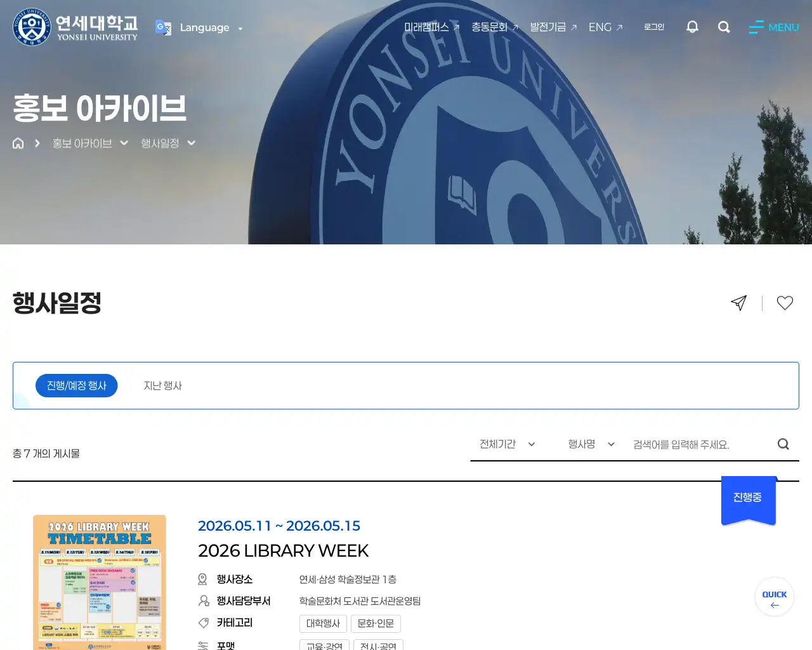This screenshot has height=650, width=812.
Task: Click the date range 2026.05.11 ~ 2026.05.15
Action: coord(279,526)
